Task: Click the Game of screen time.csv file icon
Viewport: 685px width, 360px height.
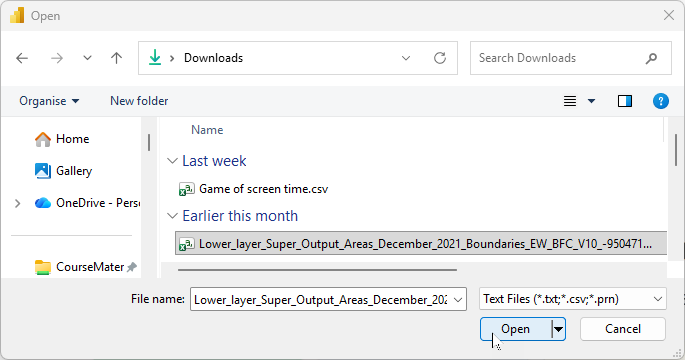Action: [187, 189]
